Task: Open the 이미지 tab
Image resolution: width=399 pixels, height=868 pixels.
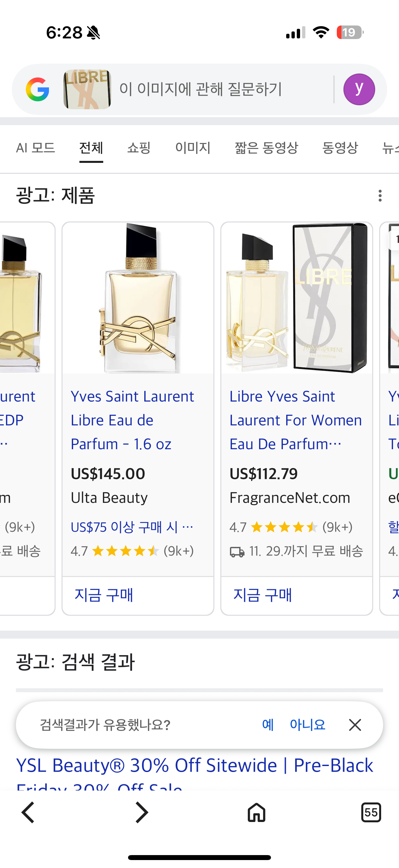Action: pos(193,148)
